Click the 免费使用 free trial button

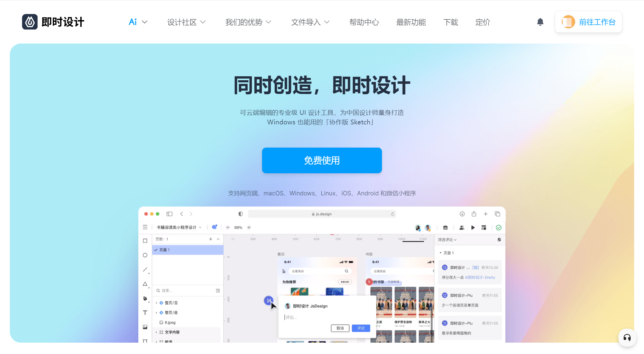pos(322,160)
